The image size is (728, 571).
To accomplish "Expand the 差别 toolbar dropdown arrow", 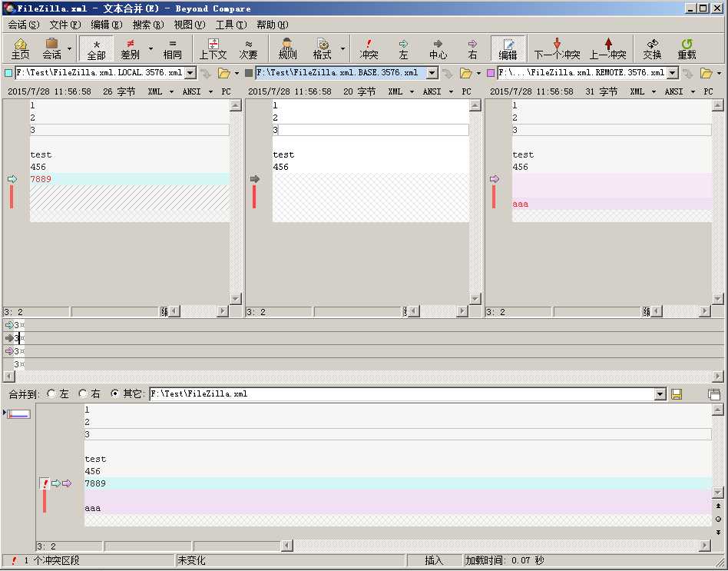I will (x=151, y=48).
